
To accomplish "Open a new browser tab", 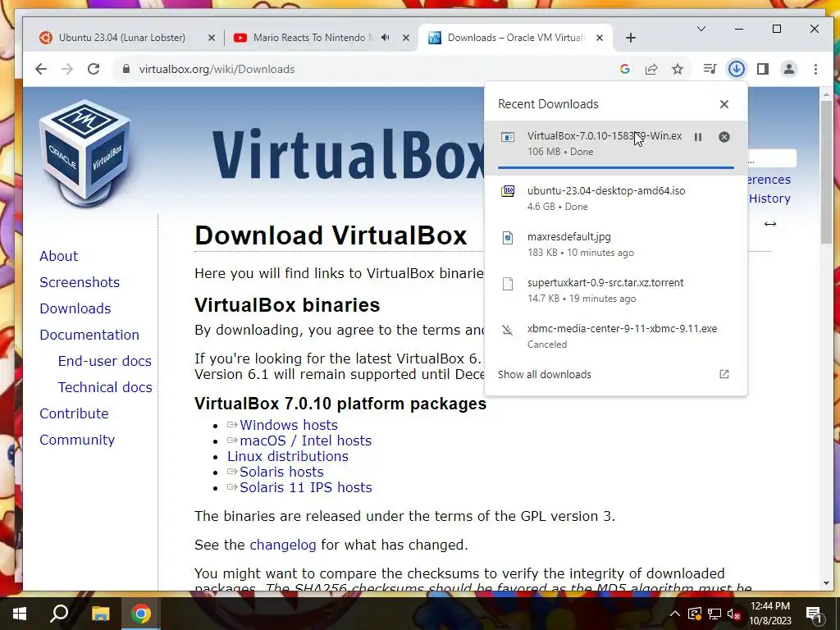I will [x=631, y=38].
